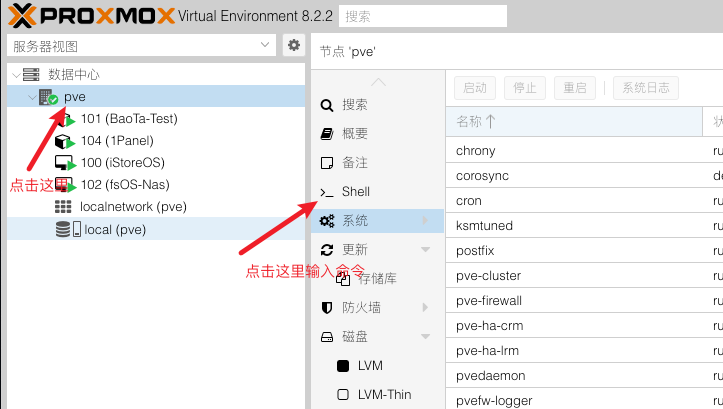Sort by the 名称 column header
This screenshot has height=409, width=723.
pyautogui.click(x=574, y=121)
